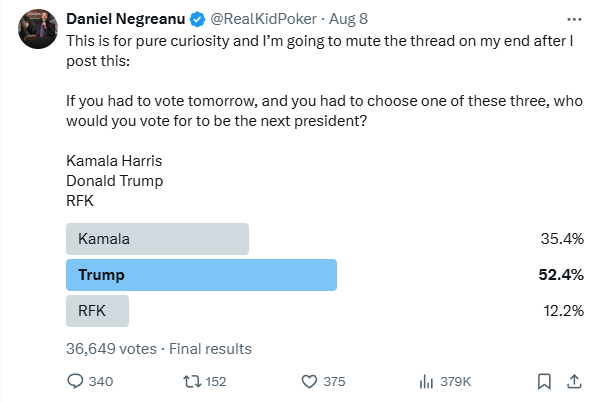Open the three-dot more options menu
598x402 pixels.
pyautogui.click(x=574, y=19)
